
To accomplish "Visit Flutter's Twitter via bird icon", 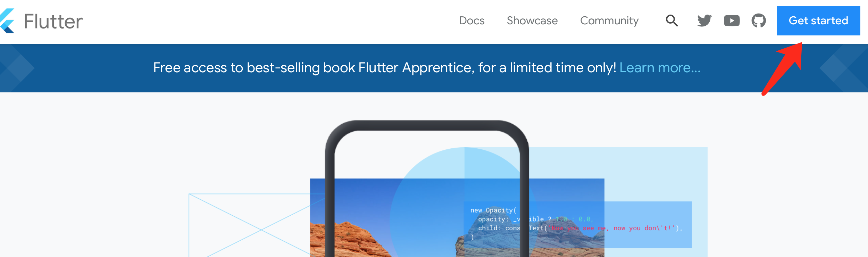I will [x=704, y=21].
